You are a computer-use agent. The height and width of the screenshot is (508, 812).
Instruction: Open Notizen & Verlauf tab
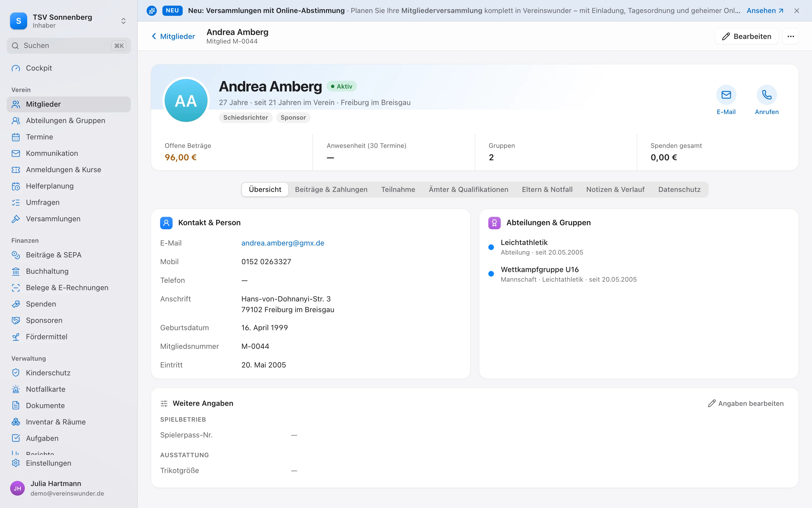pos(615,189)
